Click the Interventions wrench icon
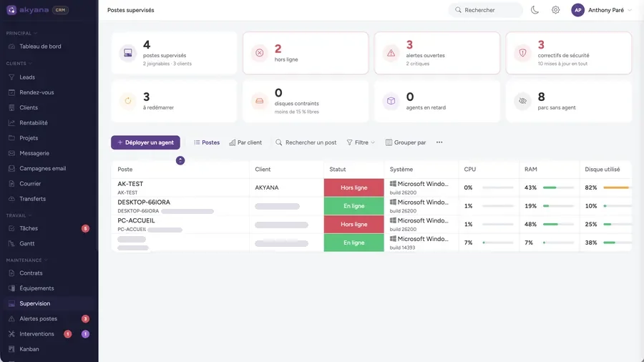The height and width of the screenshot is (362, 644). point(11,334)
